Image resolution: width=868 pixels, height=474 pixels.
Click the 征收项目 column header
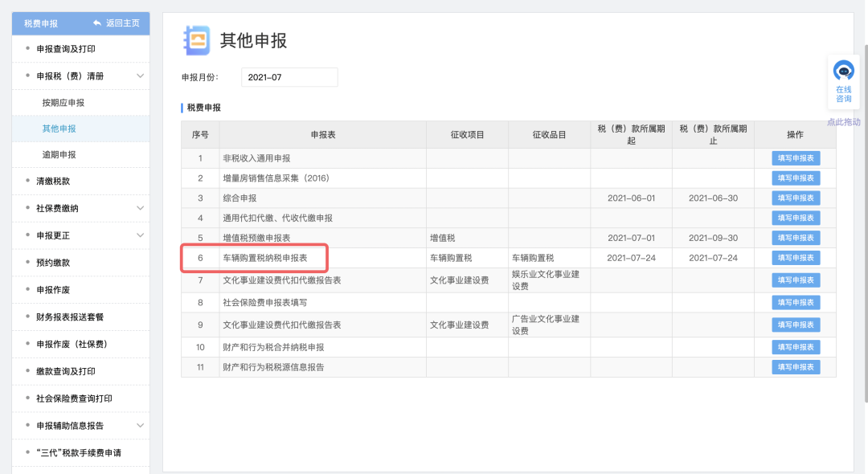[x=467, y=134]
